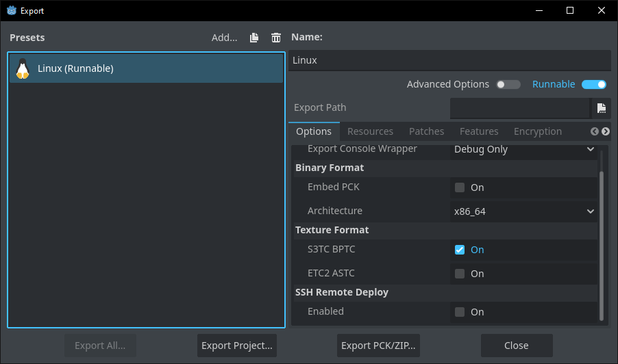The image size is (618, 364).
Task: Select the Options tab
Action: tap(314, 131)
